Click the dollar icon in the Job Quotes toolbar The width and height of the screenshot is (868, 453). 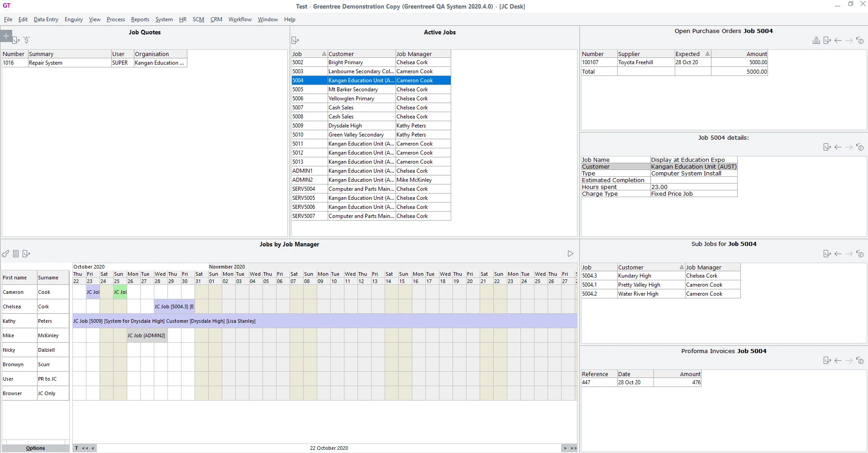[x=27, y=40]
